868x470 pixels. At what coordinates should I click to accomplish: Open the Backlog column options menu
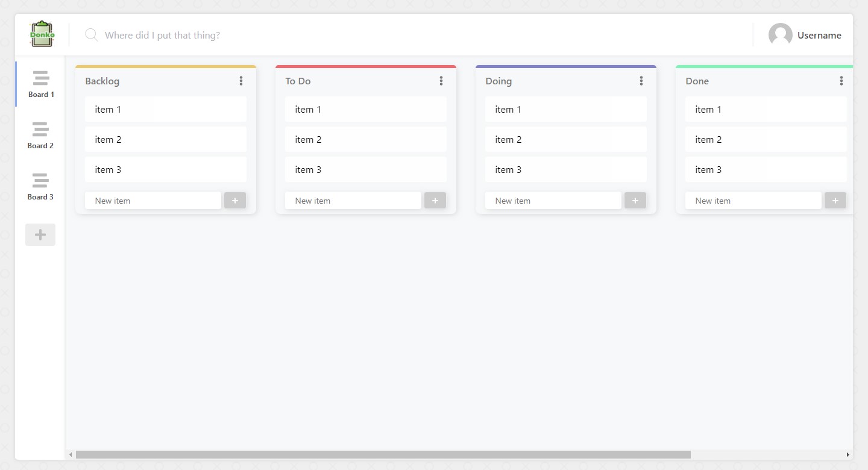point(241,81)
